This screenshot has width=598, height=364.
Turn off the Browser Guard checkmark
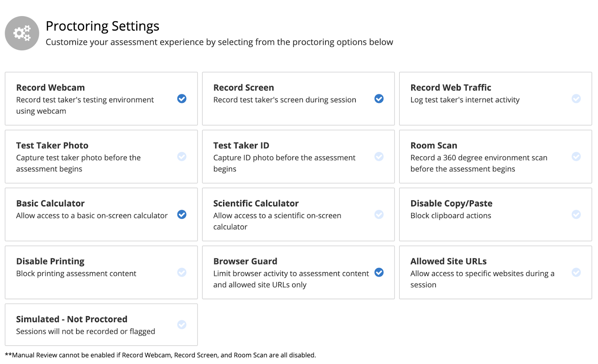point(379,272)
